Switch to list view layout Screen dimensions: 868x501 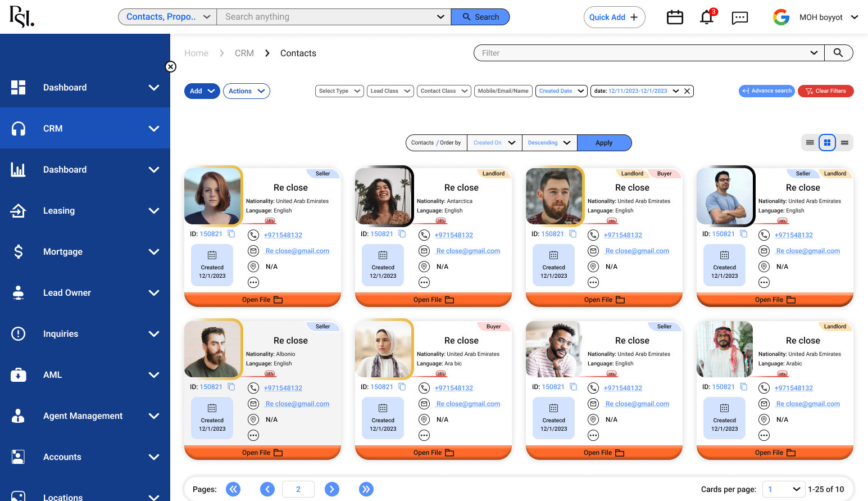pyautogui.click(x=810, y=143)
